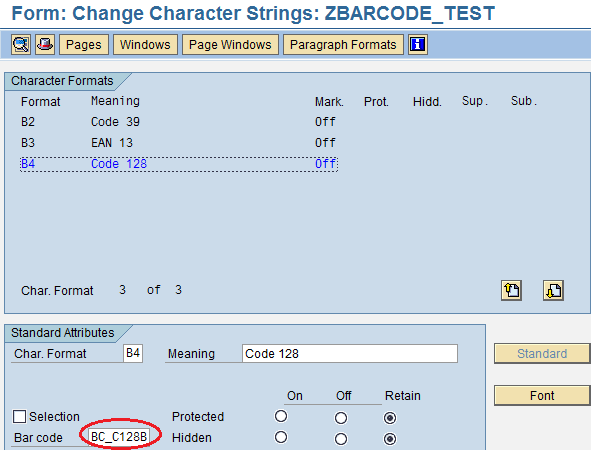Click the find/search binoculars toolbar icon
Viewport: 591px width, 450px height.
[21, 44]
